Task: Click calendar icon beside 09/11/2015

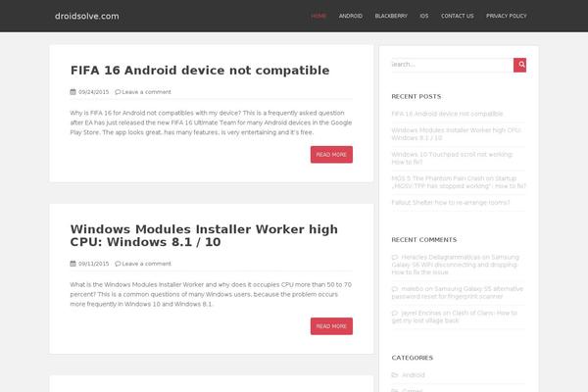Action: (73, 264)
